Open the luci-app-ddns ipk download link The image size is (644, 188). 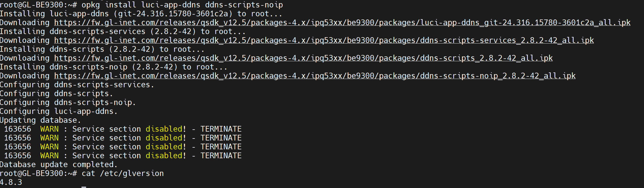coord(342,23)
